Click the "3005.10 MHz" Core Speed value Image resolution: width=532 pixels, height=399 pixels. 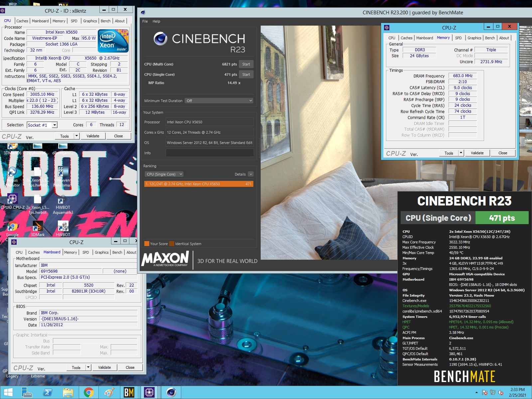[x=42, y=94]
